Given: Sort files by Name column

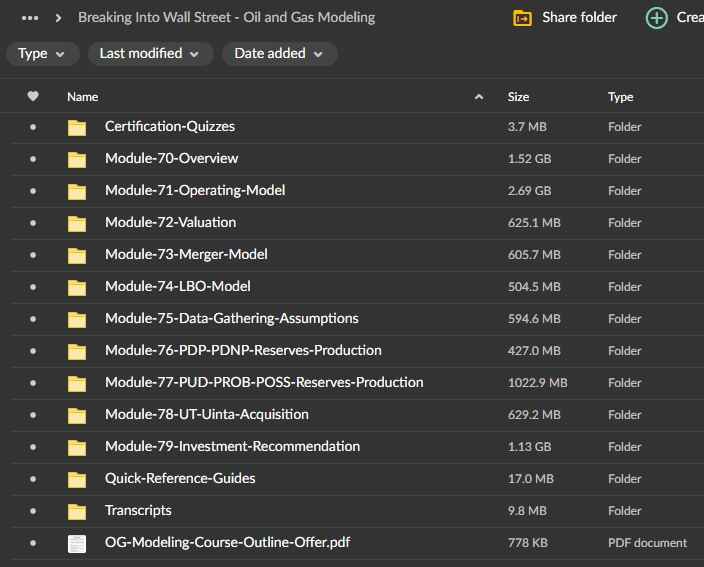Looking at the screenshot, I should tap(83, 97).
